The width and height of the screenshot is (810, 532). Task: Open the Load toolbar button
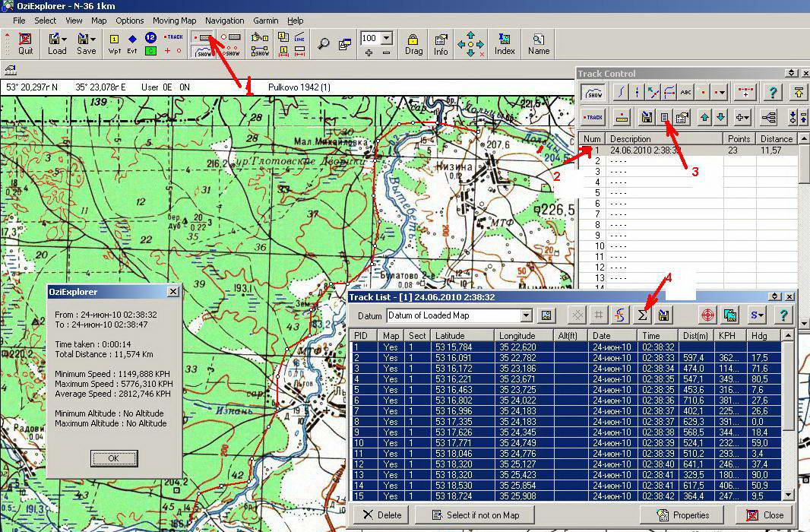tap(57, 44)
